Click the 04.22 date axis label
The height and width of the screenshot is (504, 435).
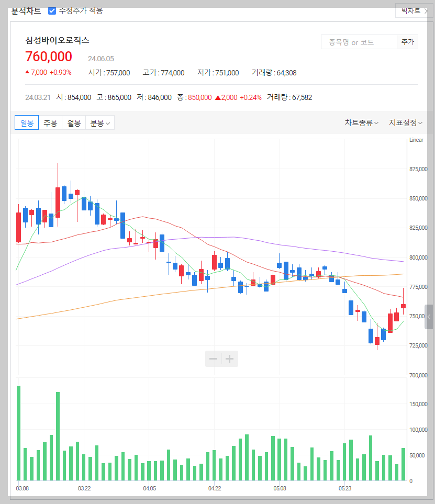pos(215,488)
